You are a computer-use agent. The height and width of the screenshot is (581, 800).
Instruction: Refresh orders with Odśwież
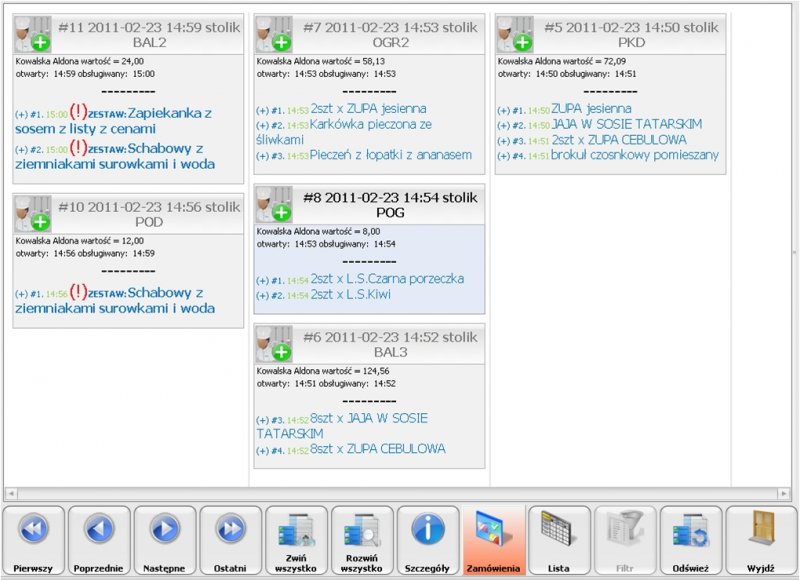pyautogui.click(x=691, y=541)
